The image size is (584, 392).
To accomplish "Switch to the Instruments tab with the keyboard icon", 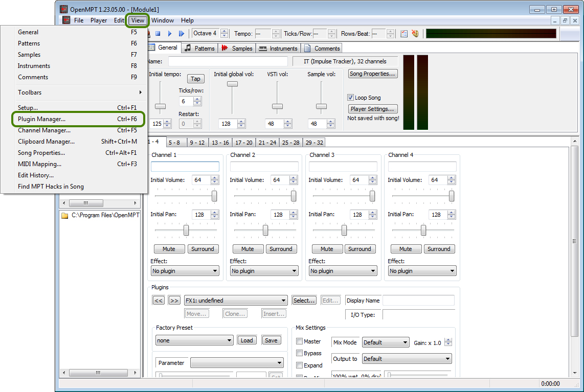I will point(278,48).
